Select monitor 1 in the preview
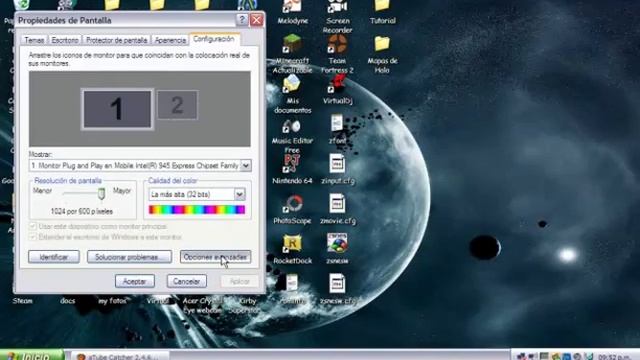640x360 pixels. coord(117,109)
